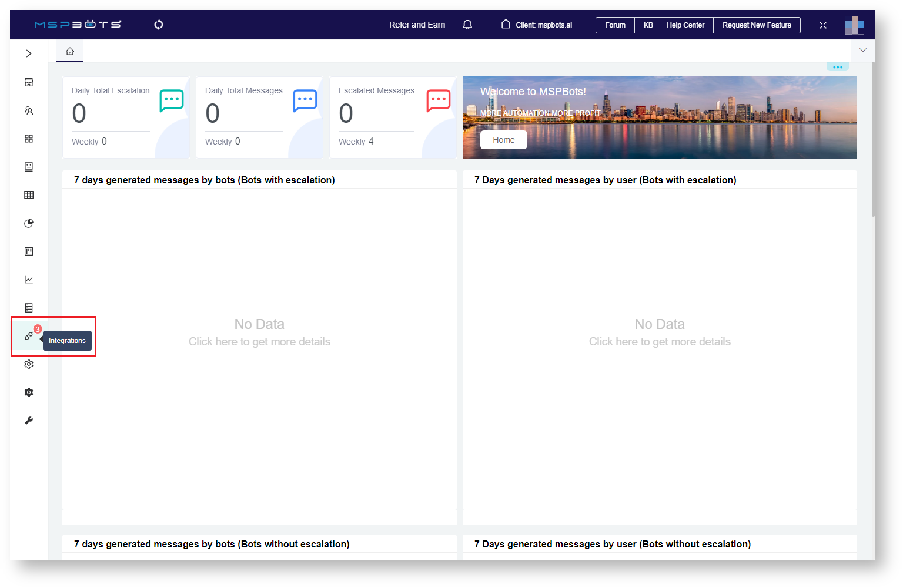Open the settings gear in the sidebar
This screenshot has height=588, width=903.
click(x=28, y=364)
